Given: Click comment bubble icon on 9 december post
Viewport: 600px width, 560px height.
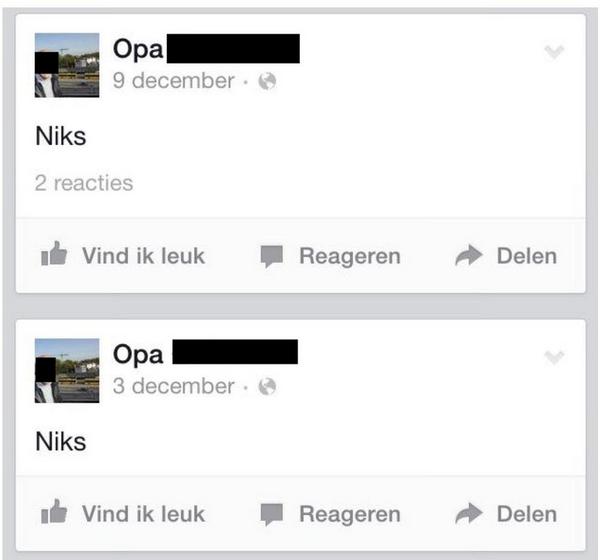Looking at the screenshot, I should 272,256.
